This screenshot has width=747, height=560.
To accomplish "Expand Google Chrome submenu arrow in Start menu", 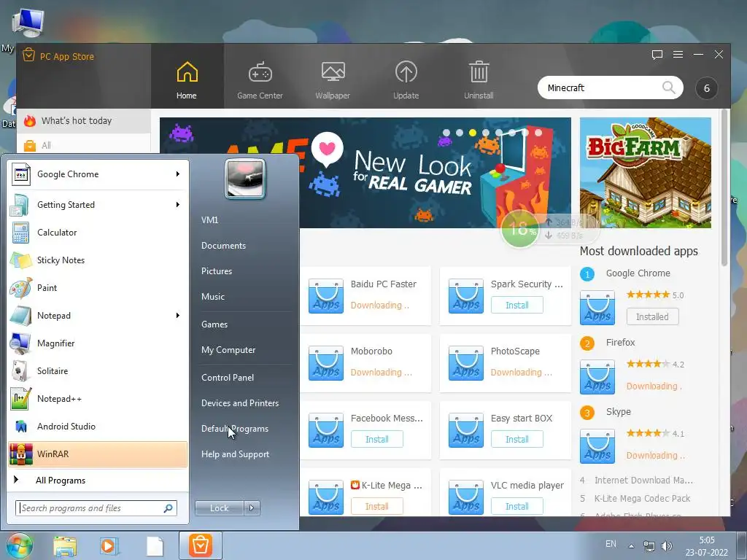I will click(x=178, y=174).
